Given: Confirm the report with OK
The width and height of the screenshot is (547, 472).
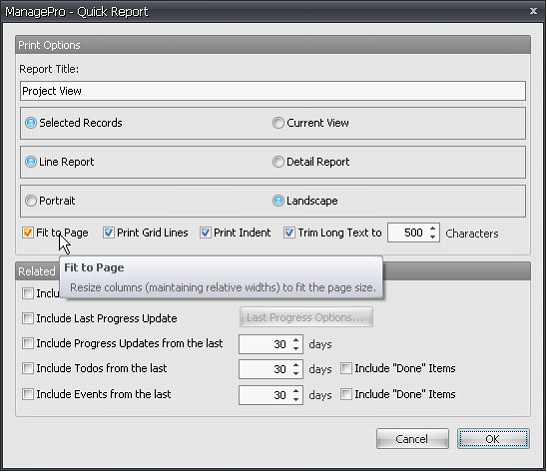Looking at the screenshot, I should [493, 439].
